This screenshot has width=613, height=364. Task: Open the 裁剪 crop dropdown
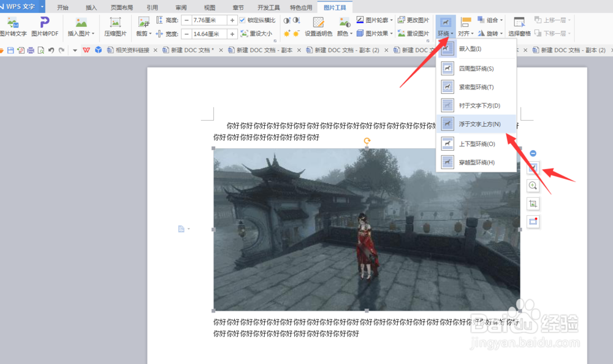tap(143, 34)
